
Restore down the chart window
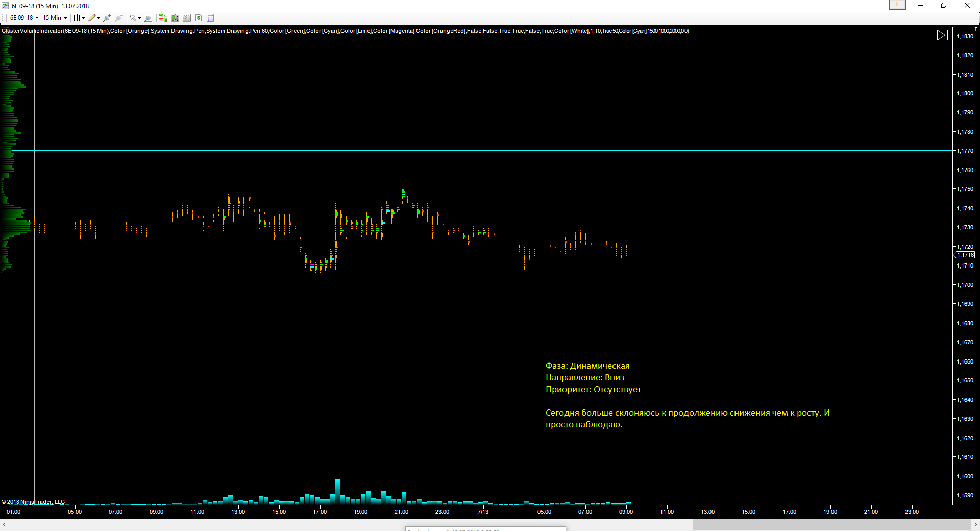pos(944,5)
